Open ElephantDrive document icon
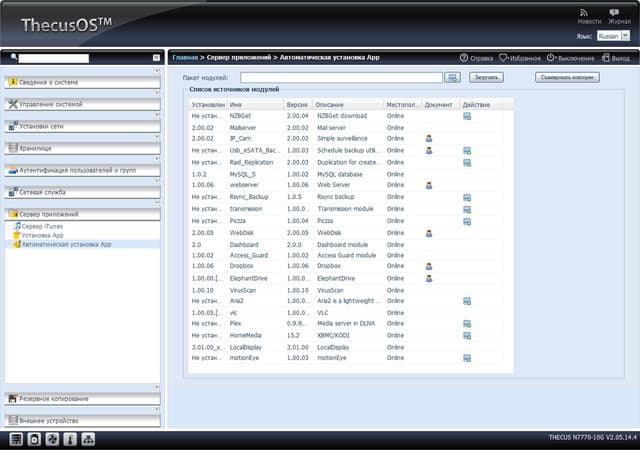The height and width of the screenshot is (450, 640). coord(429,278)
